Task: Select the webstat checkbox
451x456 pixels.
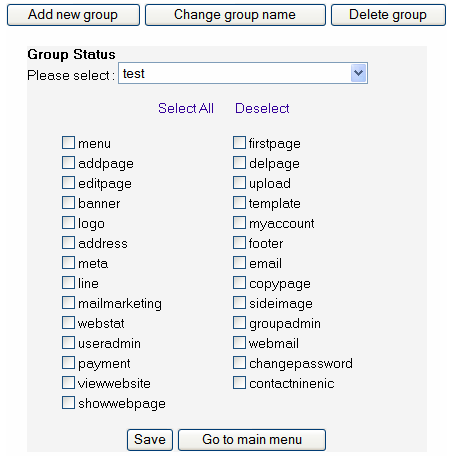Action: click(68, 323)
